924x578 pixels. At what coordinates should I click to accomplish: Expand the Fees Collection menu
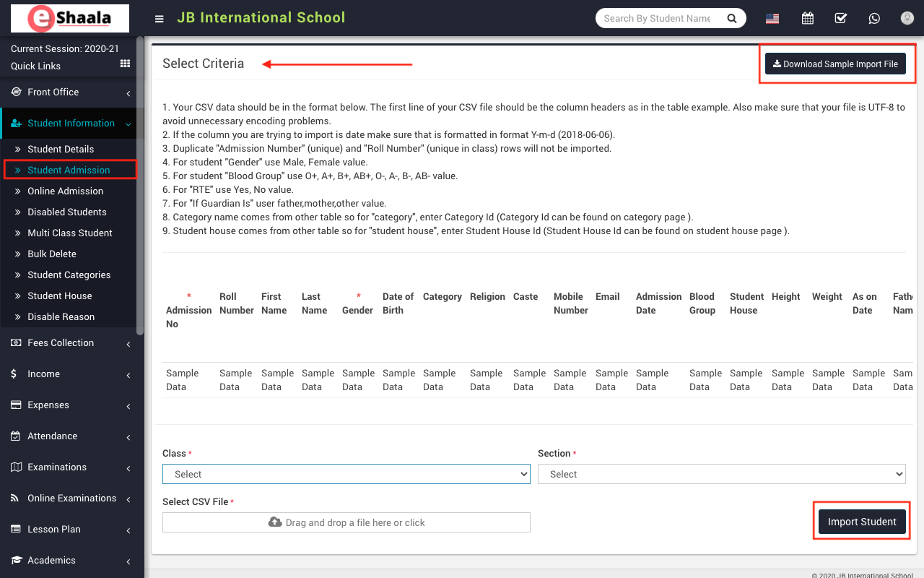(61, 342)
